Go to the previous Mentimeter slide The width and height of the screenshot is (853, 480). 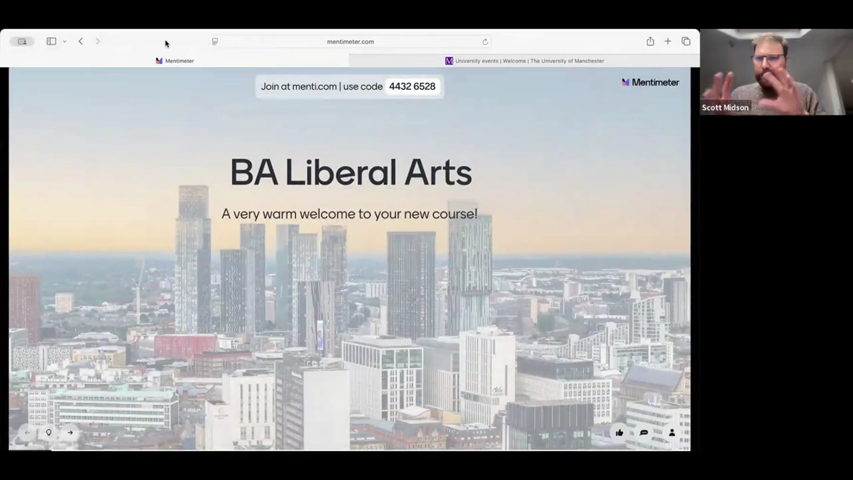tap(27, 433)
